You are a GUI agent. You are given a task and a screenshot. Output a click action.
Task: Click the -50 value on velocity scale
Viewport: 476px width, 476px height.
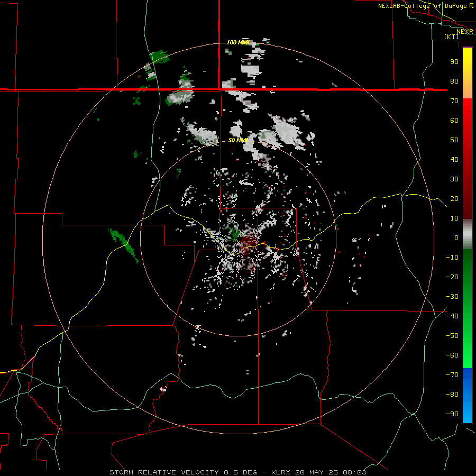[452, 336]
